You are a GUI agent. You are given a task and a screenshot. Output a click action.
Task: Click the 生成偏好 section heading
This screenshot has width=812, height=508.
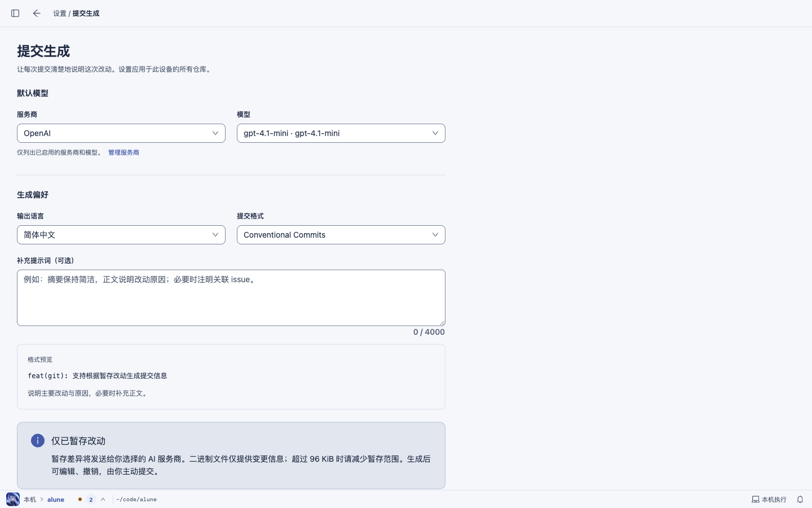tap(33, 195)
